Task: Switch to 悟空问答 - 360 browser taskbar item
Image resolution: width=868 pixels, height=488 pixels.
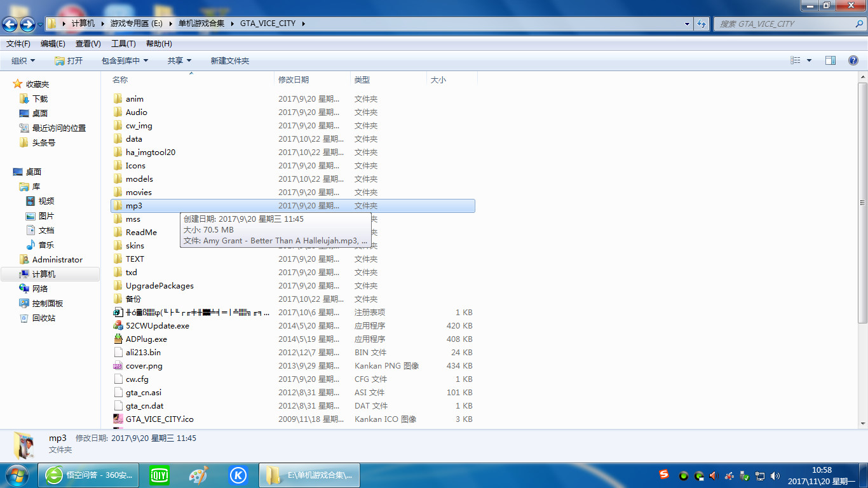Action: pyautogui.click(x=90, y=475)
